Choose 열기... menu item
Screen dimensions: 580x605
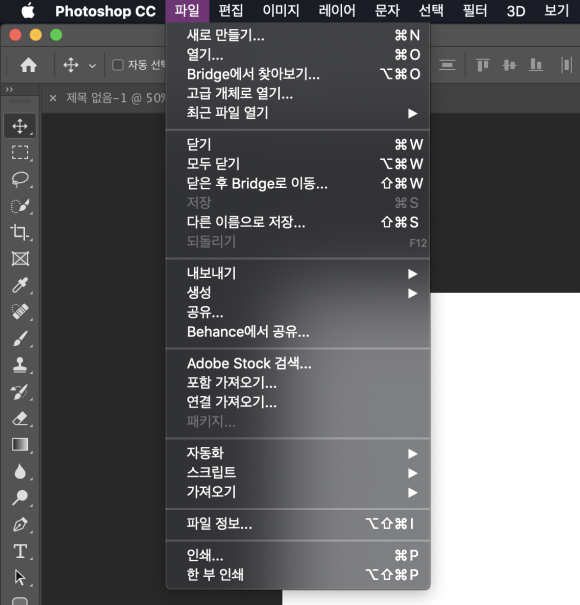298,55
